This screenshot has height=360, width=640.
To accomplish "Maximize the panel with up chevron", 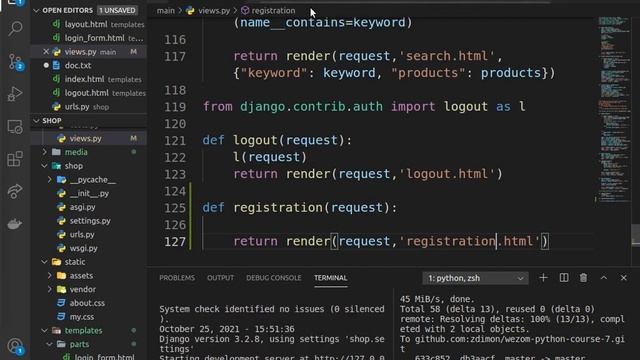I will (x=604, y=278).
